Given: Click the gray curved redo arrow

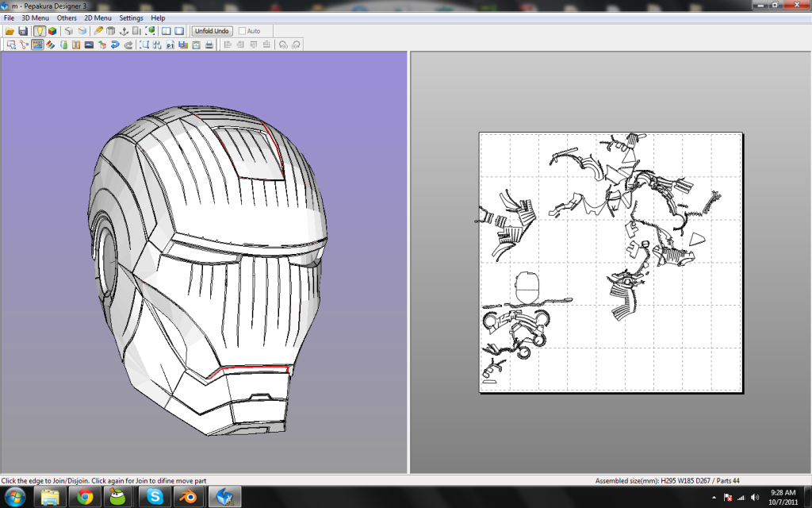Looking at the screenshot, I should click(128, 44).
